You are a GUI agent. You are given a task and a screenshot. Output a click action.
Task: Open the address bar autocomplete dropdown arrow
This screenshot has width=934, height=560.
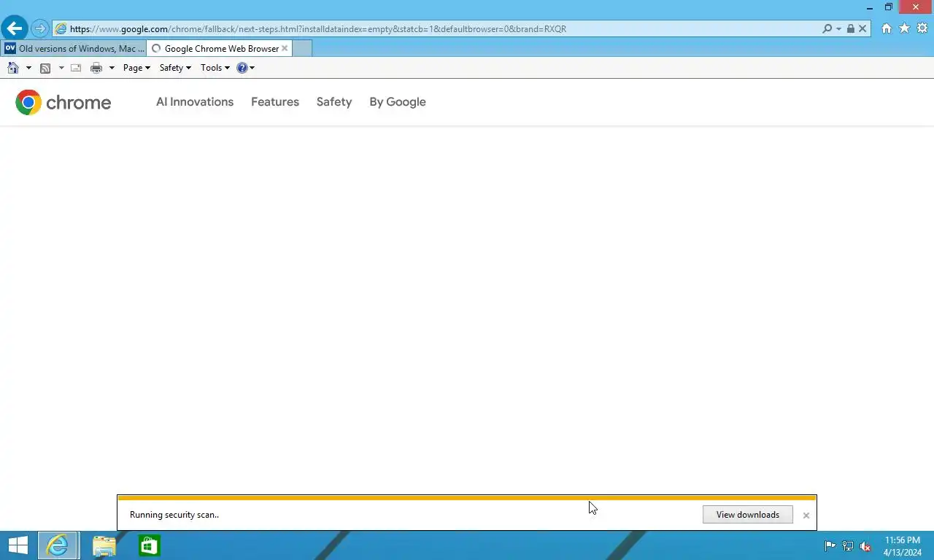click(x=839, y=29)
